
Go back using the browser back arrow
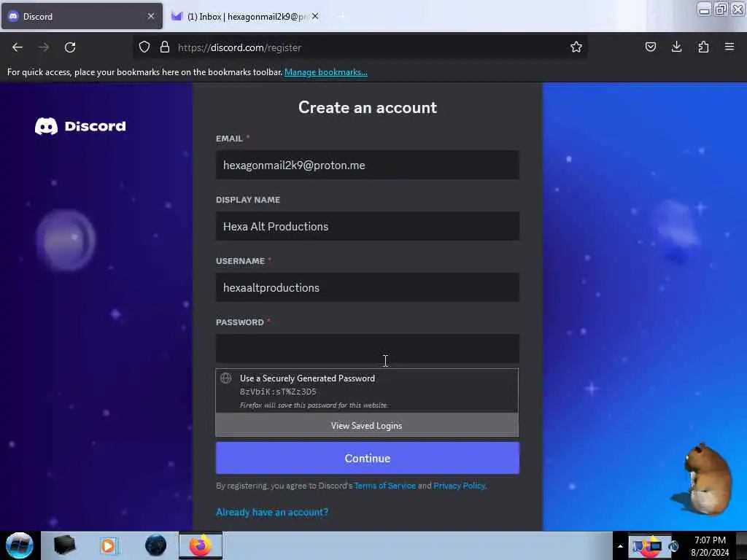pyautogui.click(x=18, y=47)
